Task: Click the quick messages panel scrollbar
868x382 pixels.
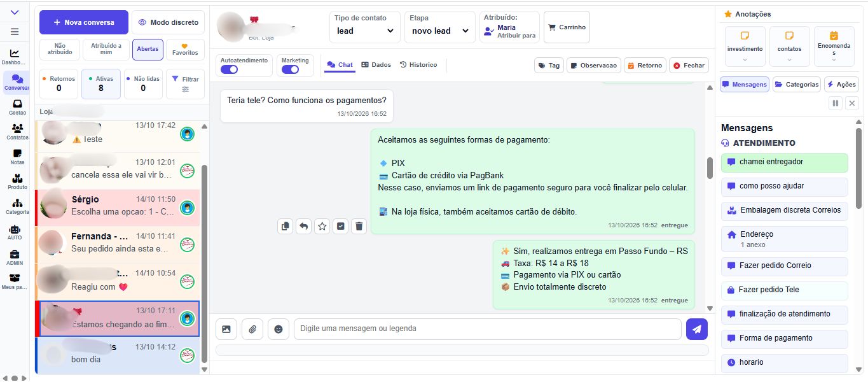Action: [x=859, y=167]
